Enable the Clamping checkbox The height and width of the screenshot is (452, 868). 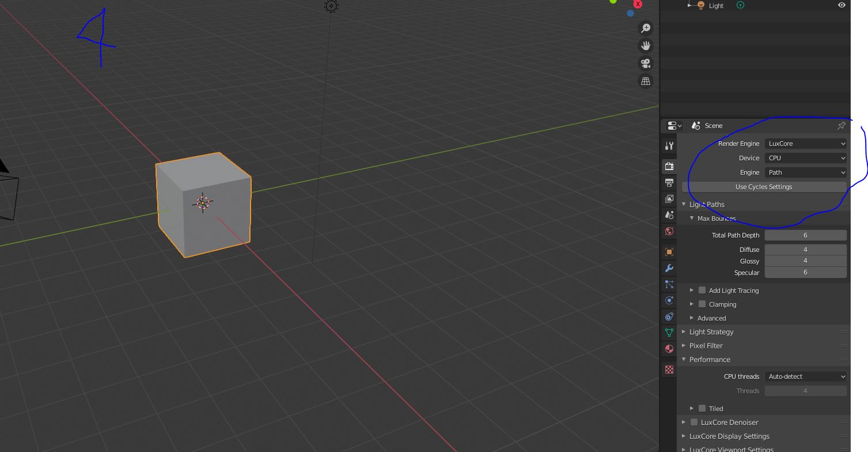pos(702,304)
